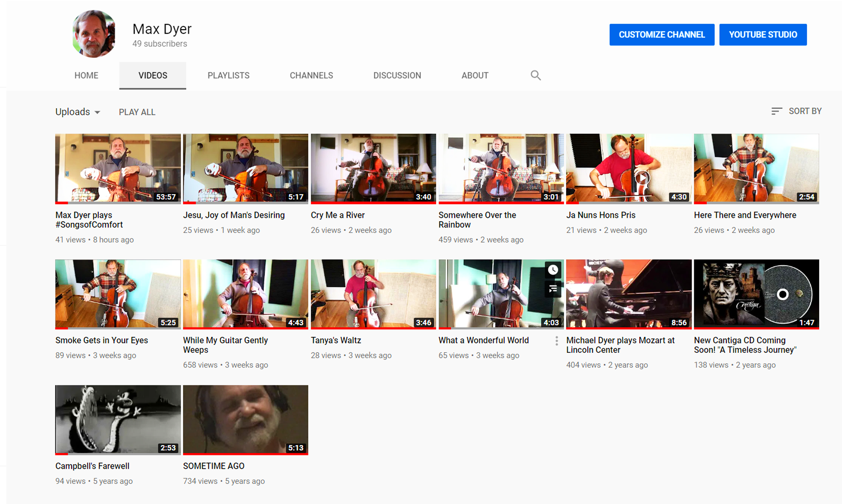Play the Cry Me a River thumbnail

point(373,168)
